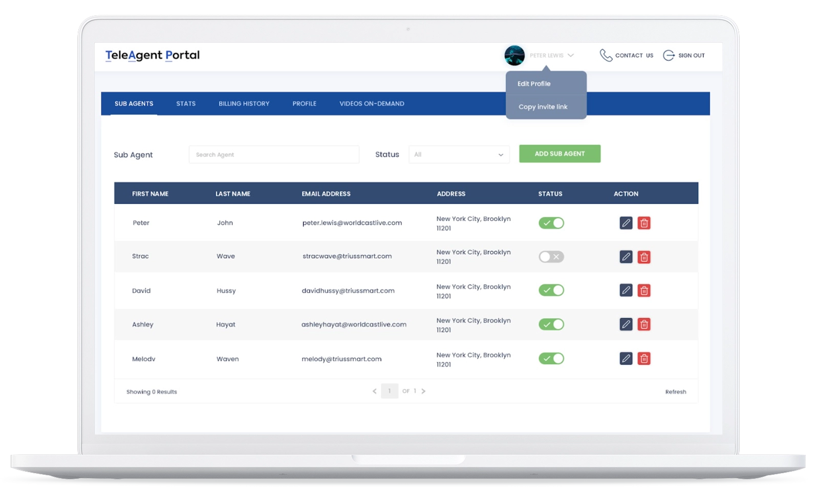Click the phone icon for Contact Us
The width and height of the screenshot is (819, 504).
pyautogui.click(x=606, y=55)
